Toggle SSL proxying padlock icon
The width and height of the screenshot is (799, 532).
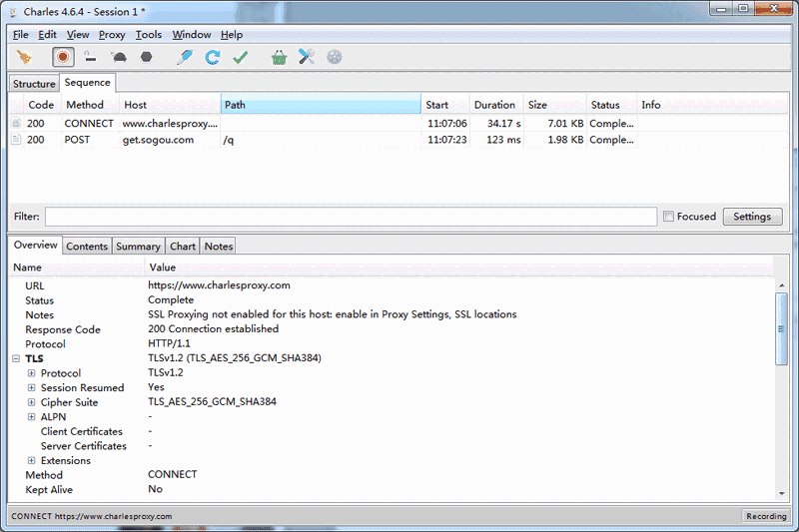point(90,58)
